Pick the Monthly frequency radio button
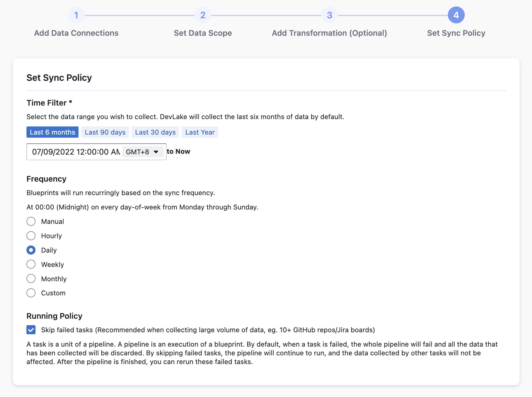532x397 pixels. tap(31, 279)
